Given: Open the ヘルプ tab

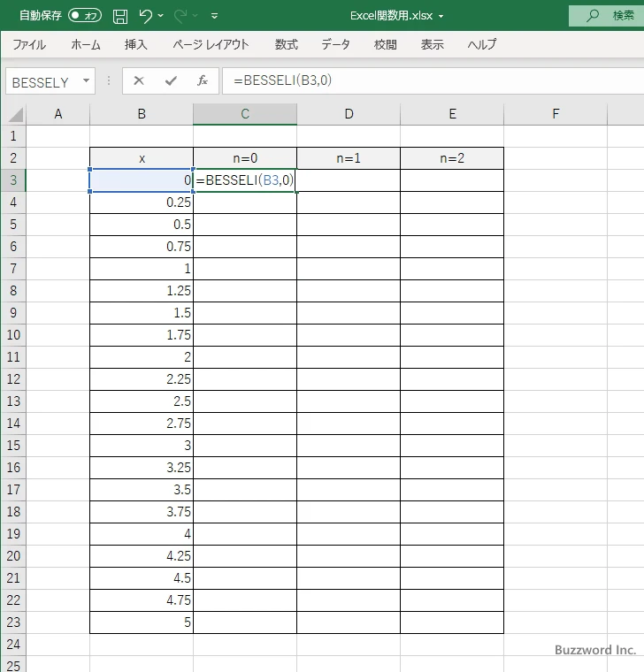Looking at the screenshot, I should [482, 44].
